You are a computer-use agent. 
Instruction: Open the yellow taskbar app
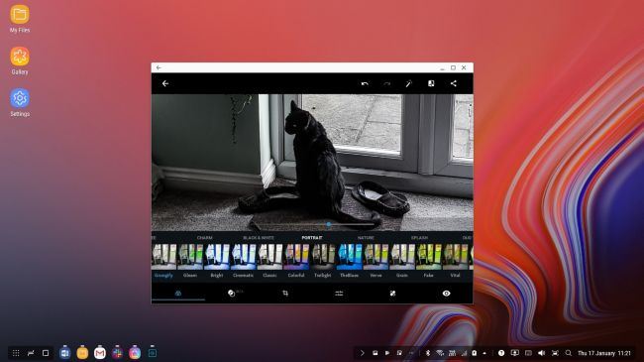[82, 353]
